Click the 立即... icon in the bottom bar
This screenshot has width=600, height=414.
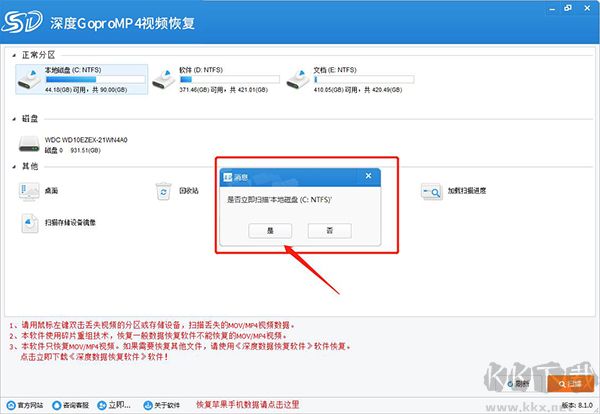(102, 405)
